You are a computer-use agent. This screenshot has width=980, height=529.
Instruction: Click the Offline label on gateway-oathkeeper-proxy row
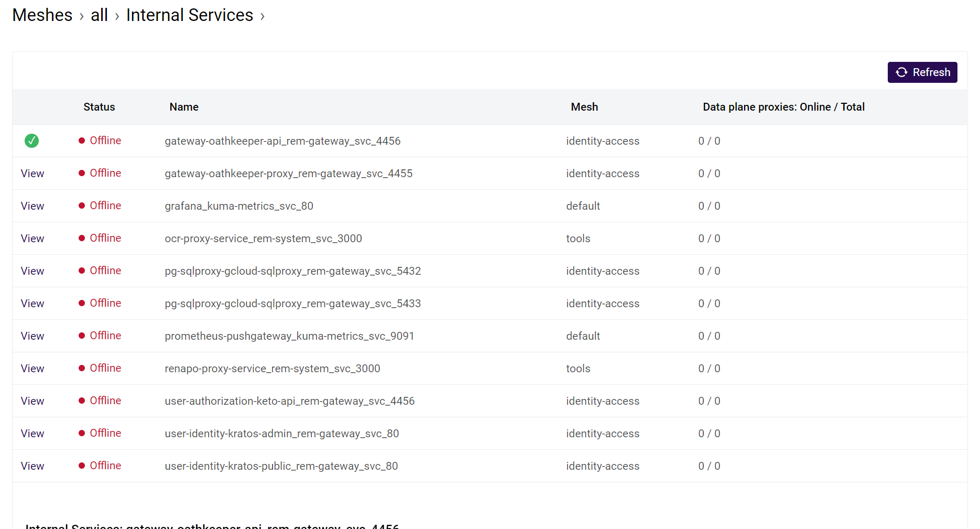[105, 173]
